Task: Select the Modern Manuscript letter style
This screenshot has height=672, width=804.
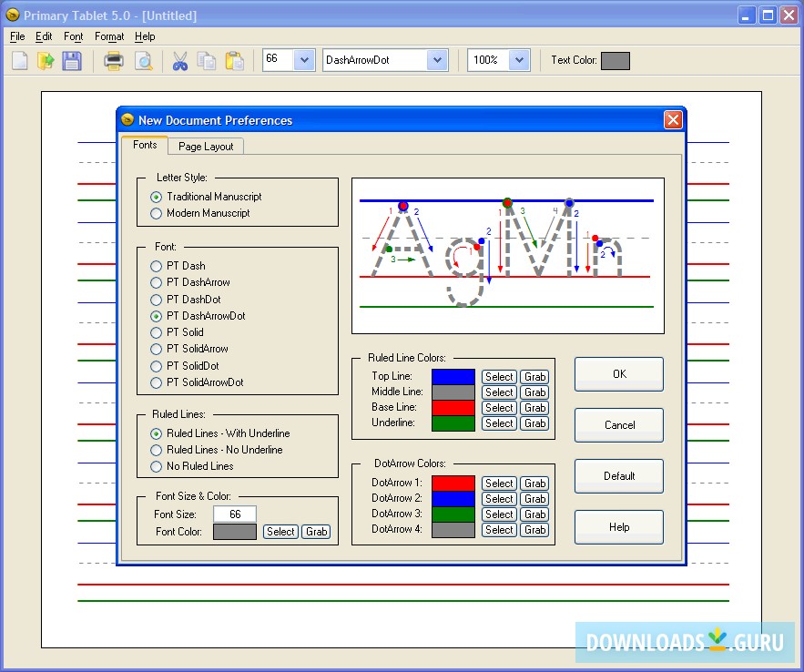Action: [x=157, y=213]
